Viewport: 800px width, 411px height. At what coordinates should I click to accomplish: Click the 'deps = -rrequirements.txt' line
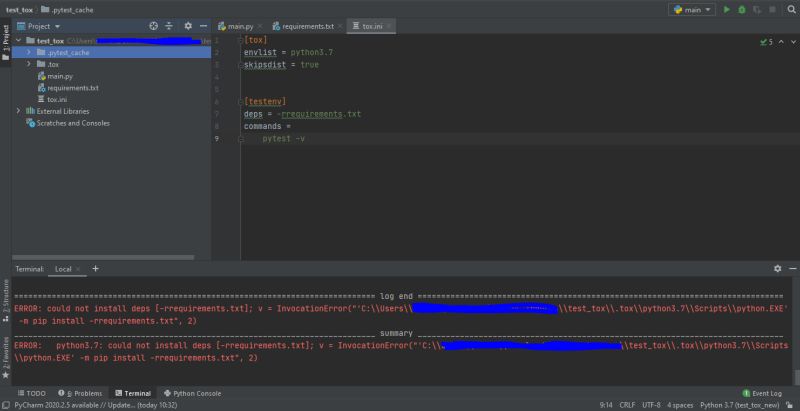pyautogui.click(x=302, y=114)
